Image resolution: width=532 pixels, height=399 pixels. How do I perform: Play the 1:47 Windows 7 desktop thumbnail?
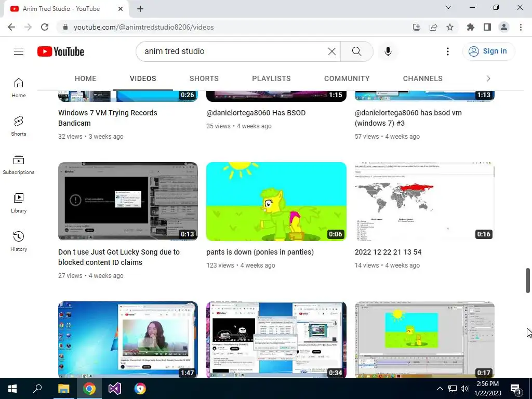128,340
